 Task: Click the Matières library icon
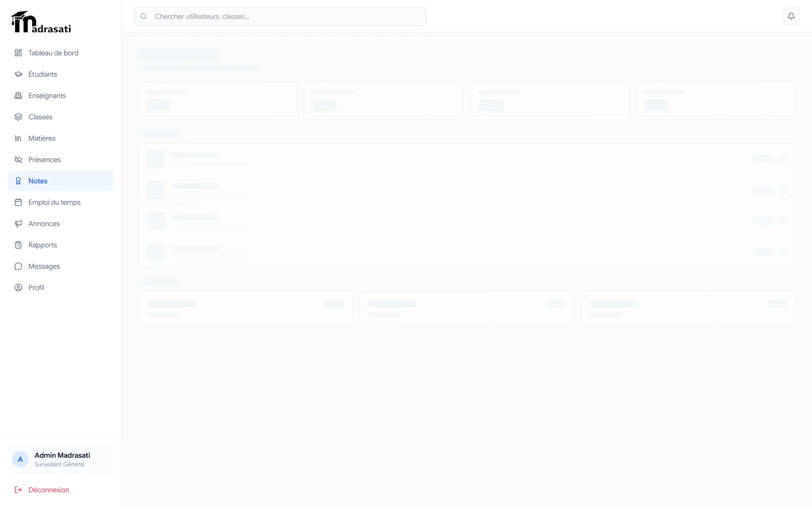[x=18, y=138]
